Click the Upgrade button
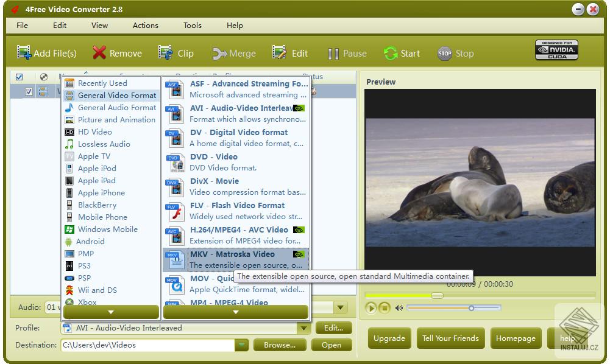 pyautogui.click(x=389, y=338)
